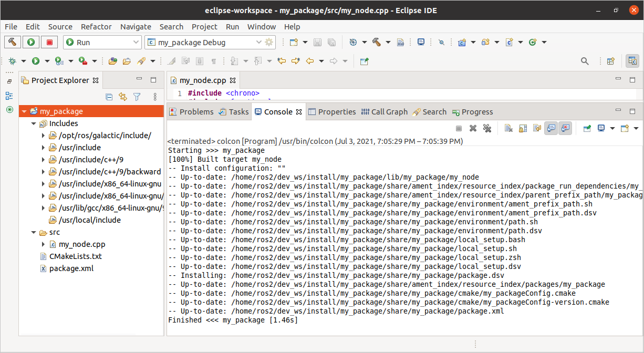Switch to the Problems tab
This screenshot has width=644, height=353.
[196, 111]
